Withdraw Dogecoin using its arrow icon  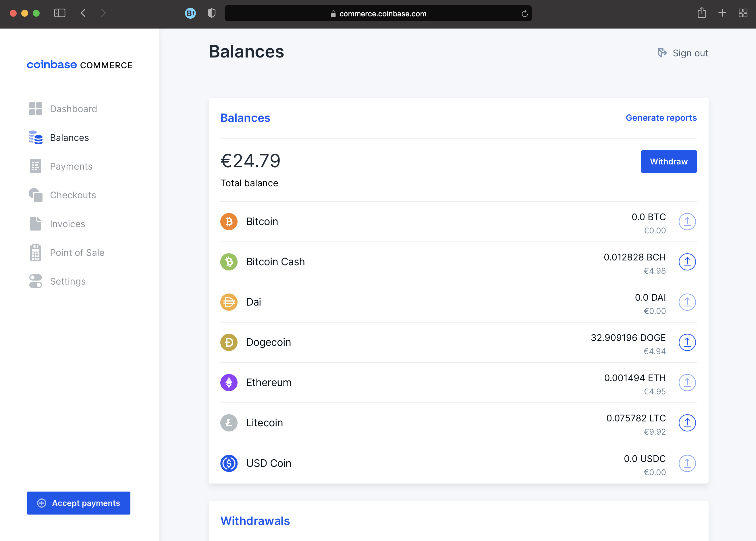coord(687,342)
